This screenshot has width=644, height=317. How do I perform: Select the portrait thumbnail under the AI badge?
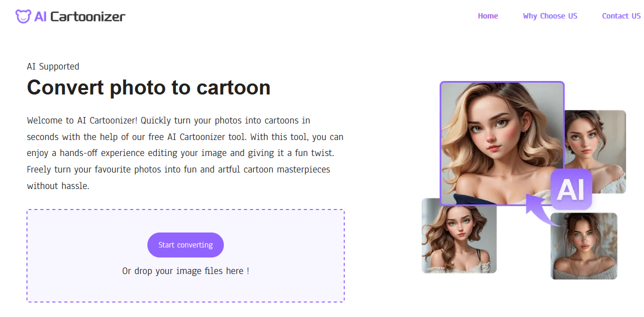tap(584, 246)
